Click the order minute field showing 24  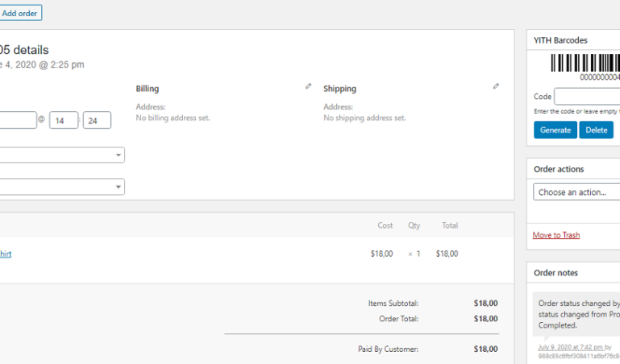pyautogui.click(x=97, y=121)
